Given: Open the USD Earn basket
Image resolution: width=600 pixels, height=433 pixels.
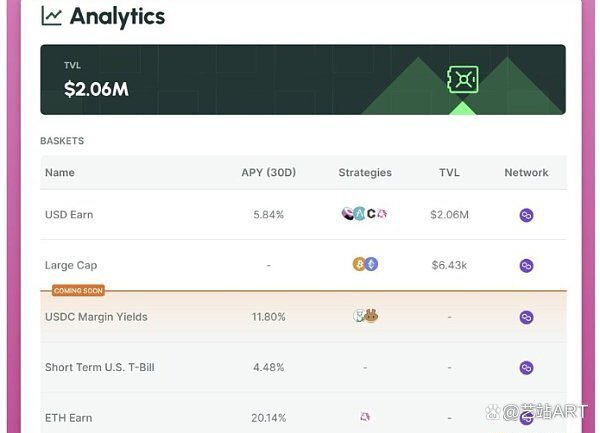Looking at the screenshot, I should click(x=70, y=215).
